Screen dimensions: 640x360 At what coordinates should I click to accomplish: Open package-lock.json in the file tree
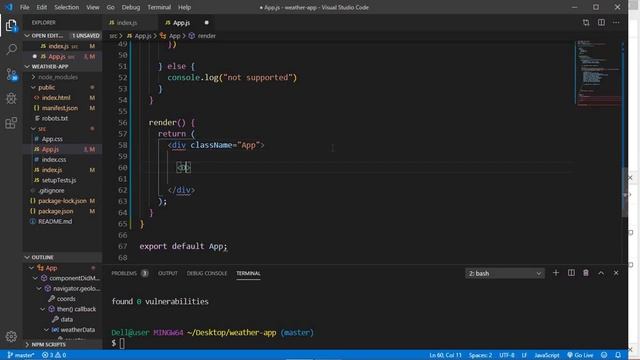62,201
